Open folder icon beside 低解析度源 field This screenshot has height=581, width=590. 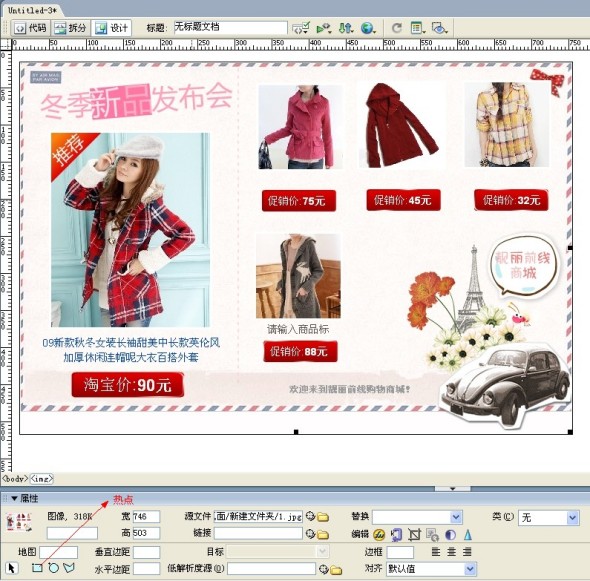(336, 570)
